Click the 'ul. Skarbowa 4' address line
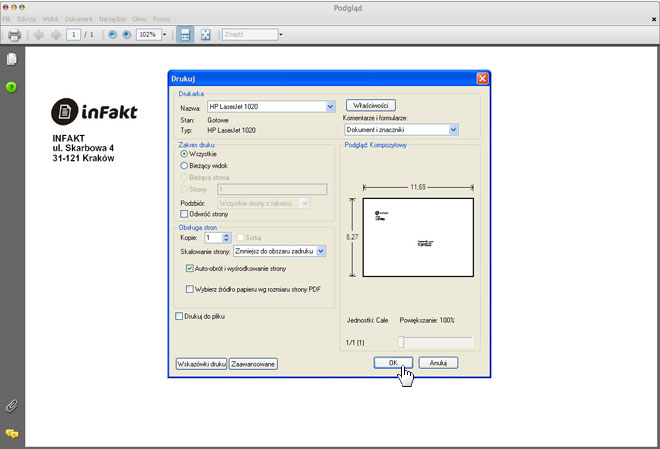The width and height of the screenshot is (660, 449). pos(83,148)
